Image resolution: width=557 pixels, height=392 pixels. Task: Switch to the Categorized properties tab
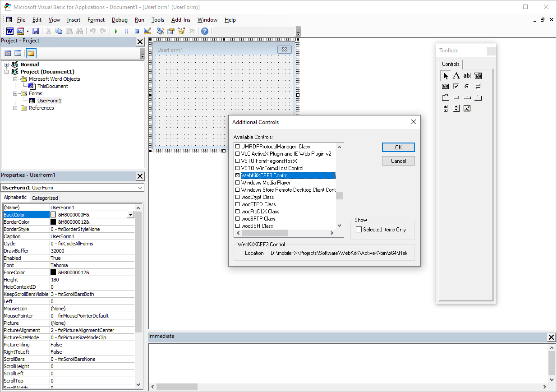coord(45,198)
